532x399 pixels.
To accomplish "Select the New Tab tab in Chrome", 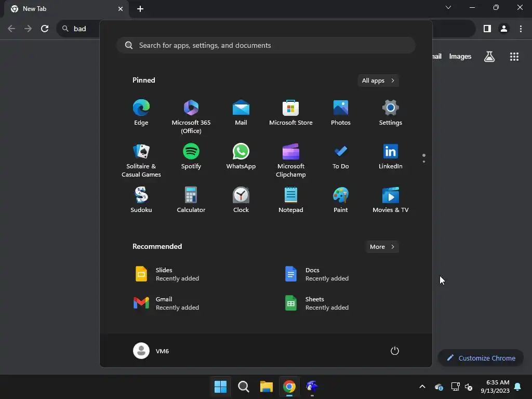I will tap(66, 9).
